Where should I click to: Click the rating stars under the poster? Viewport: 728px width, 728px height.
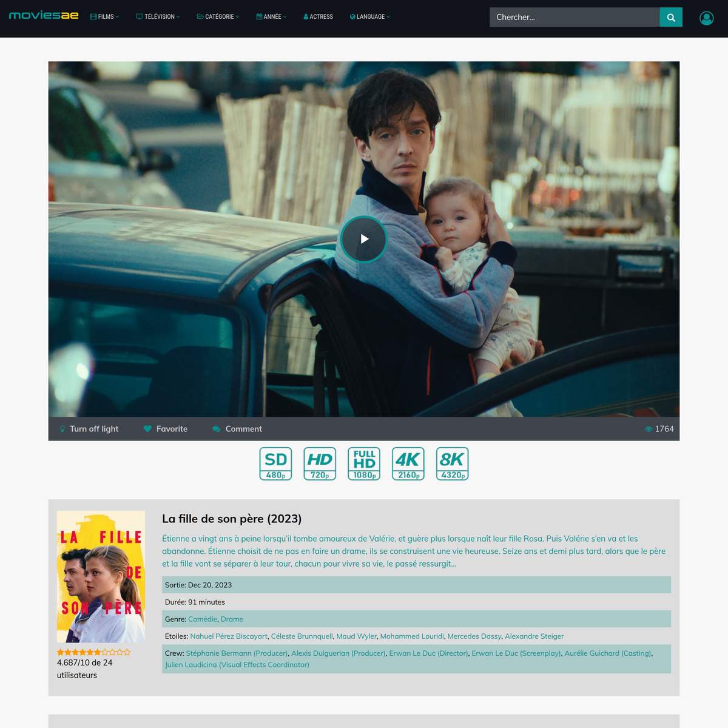[x=93, y=652]
